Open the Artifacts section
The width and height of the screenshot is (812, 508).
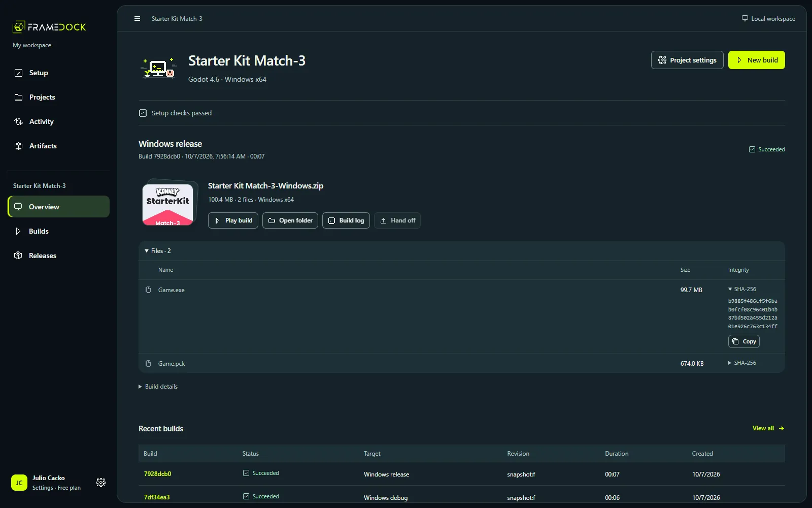(58, 146)
